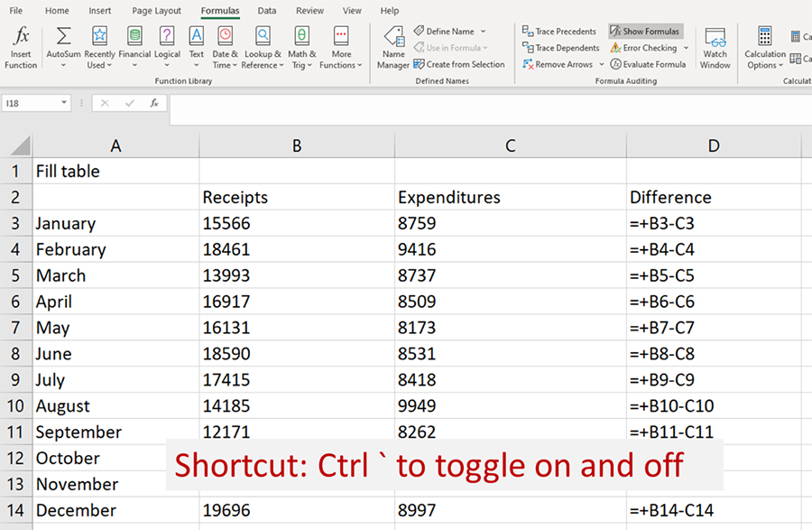Click Evaluate Formula
812x530 pixels.
(x=648, y=64)
